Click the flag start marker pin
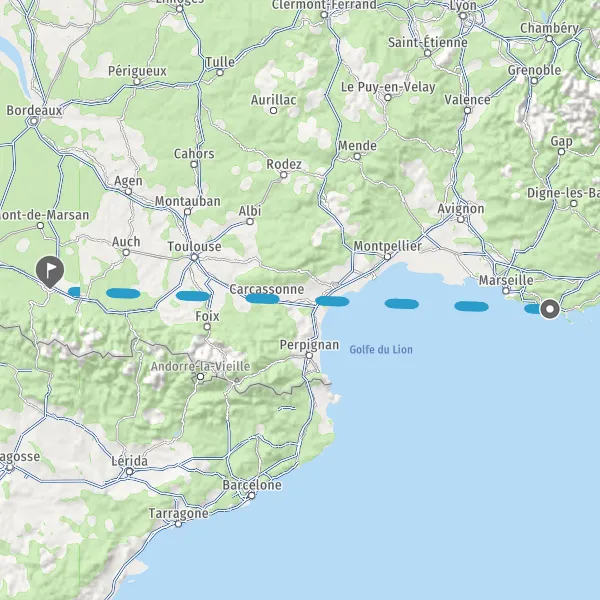The image size is (600, 600). 50,272
